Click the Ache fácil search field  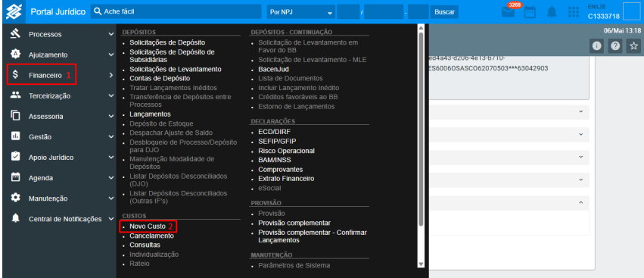176,11
